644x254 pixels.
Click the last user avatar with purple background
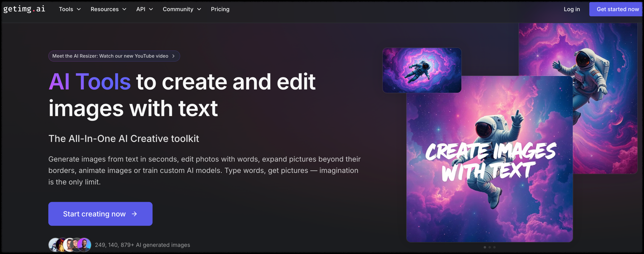click(x=85, y=245)
